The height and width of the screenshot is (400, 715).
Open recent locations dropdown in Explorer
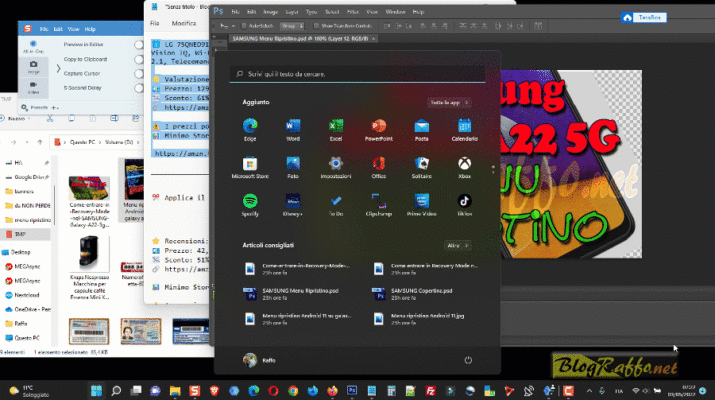[27, 142]
